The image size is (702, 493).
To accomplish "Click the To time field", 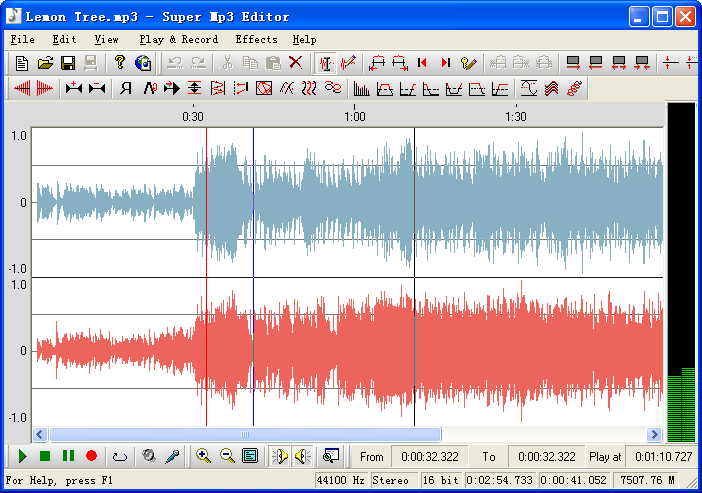I will 547,457.
